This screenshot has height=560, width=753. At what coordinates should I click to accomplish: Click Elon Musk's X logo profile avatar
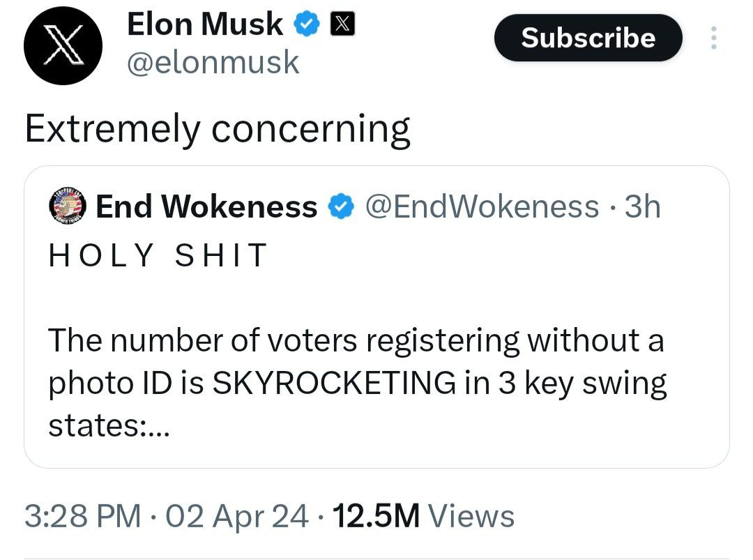[63, 45]
